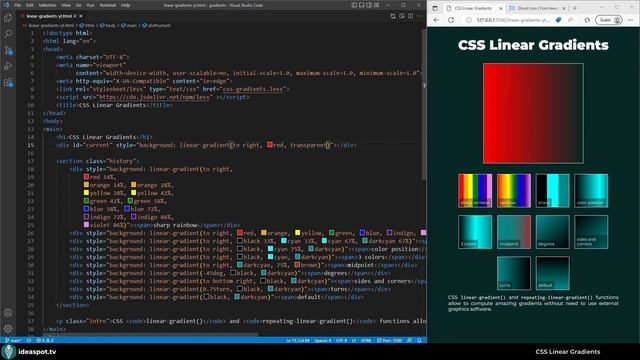Screen dimensions: 640x360
Task: Select the main breadcrumb item
Action: (x=129, y=25)
